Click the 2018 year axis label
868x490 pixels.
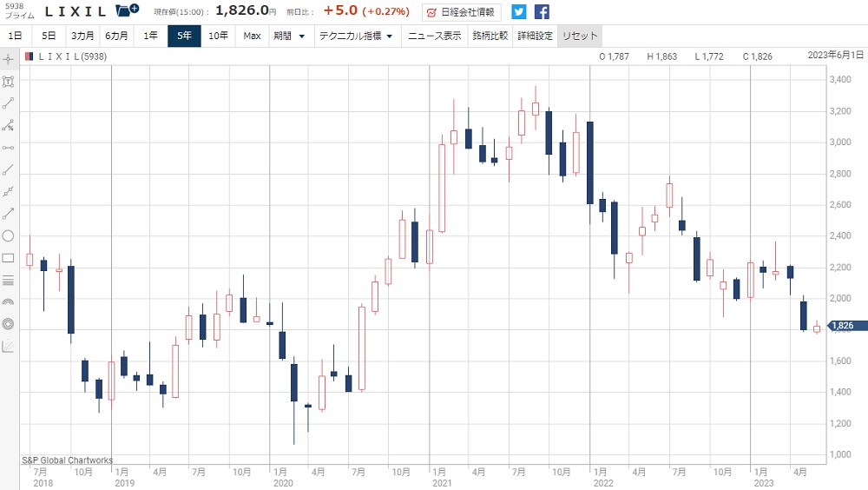[x=43, y=483]
